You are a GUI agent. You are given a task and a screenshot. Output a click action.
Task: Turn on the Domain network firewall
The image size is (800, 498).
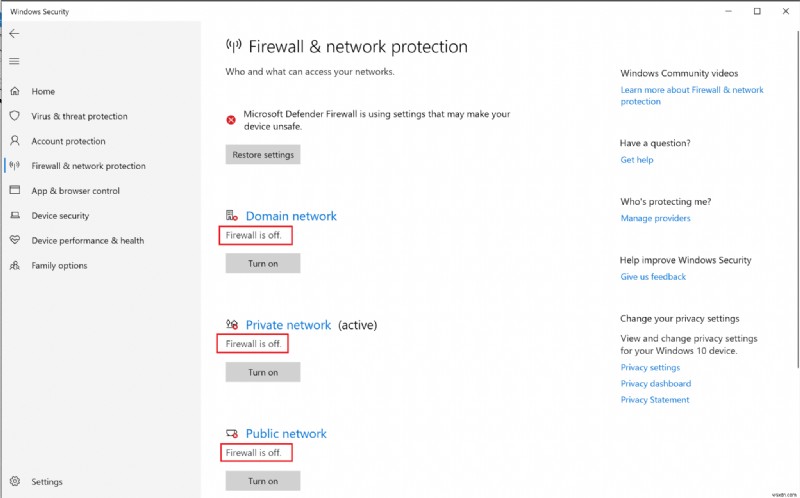pos(262,263)
